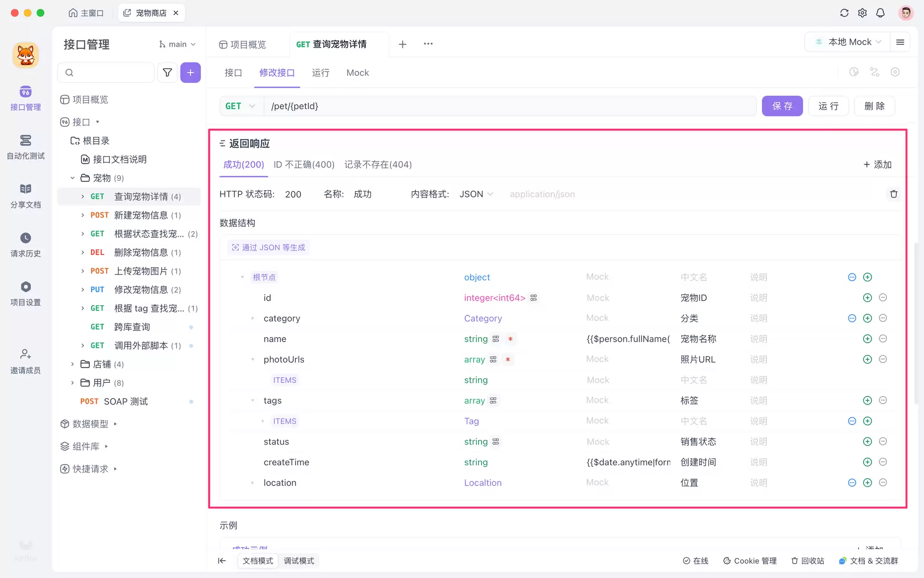
Task: Click 添加 to add a response
Action: tap(877, 165)
